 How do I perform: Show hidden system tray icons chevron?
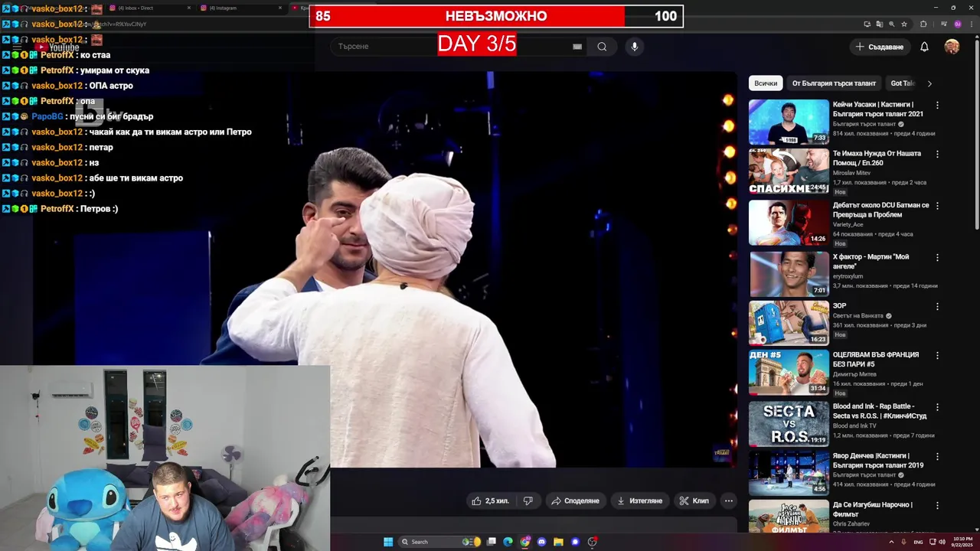(x=892, y=542)
